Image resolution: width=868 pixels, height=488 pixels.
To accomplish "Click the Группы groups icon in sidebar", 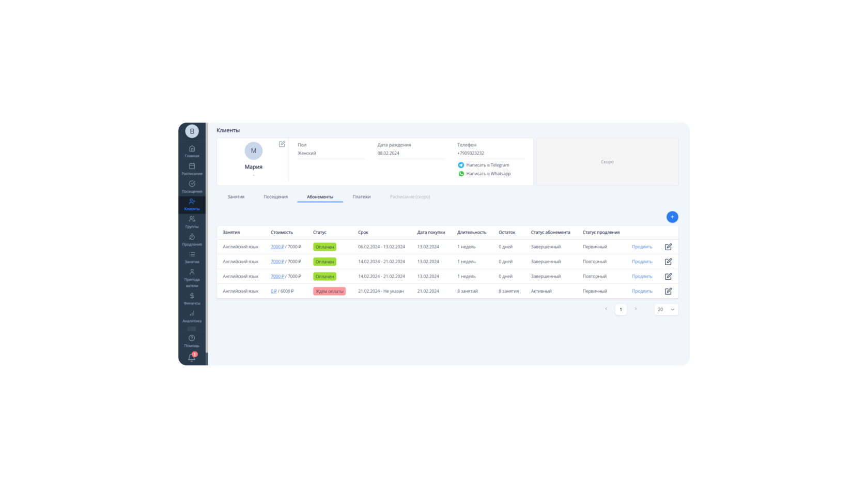I will click(192, 219).
